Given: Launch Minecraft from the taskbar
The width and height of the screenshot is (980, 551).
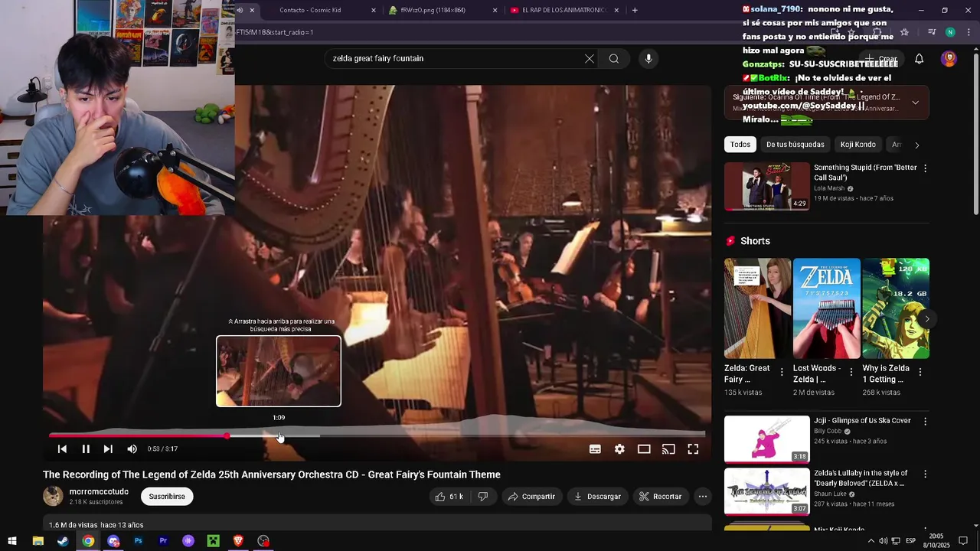Looking at the screenshot, I should point(214,541).
